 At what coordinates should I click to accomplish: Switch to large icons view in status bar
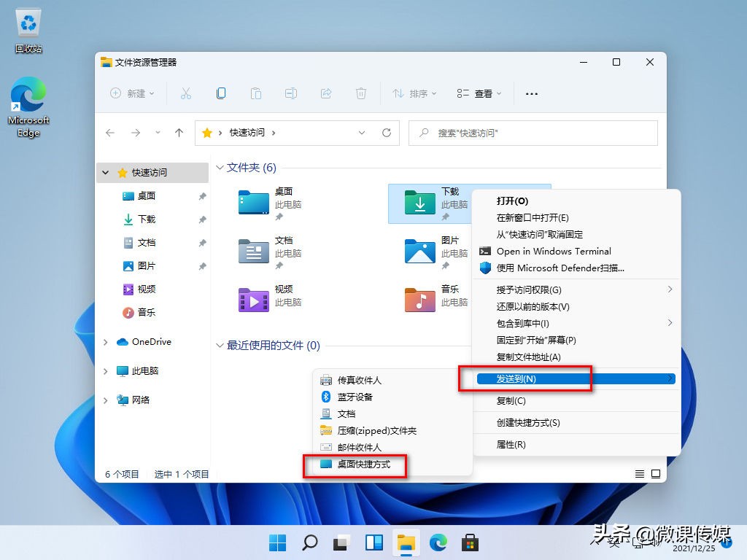[x=656, y=473]
